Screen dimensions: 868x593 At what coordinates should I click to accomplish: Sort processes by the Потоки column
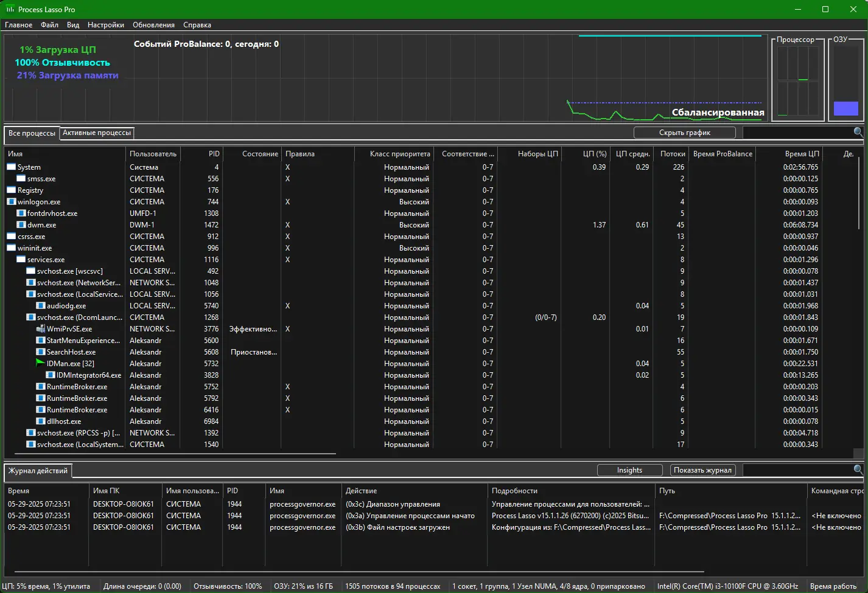pos(673,154)
